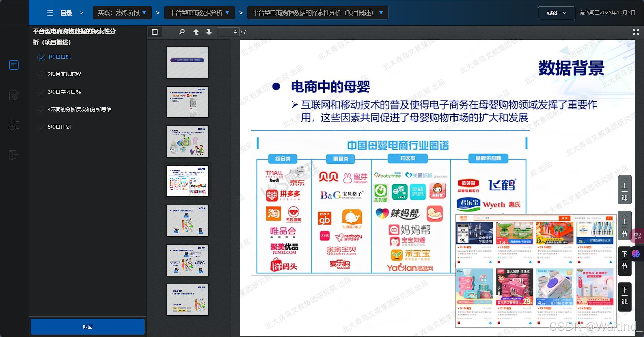644x337 pixels.
Task: Click the exit/logout sidebar icon
Action: (13, 155)
